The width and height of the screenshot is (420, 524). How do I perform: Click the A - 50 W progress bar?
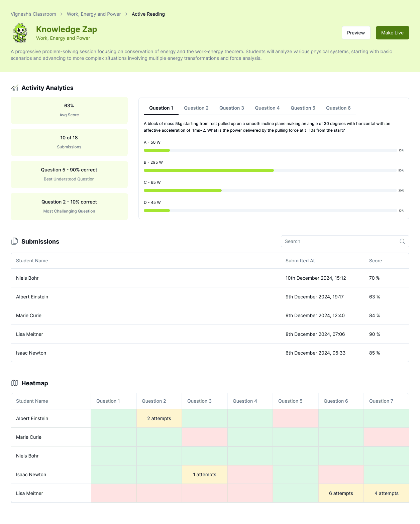[270, 150]
